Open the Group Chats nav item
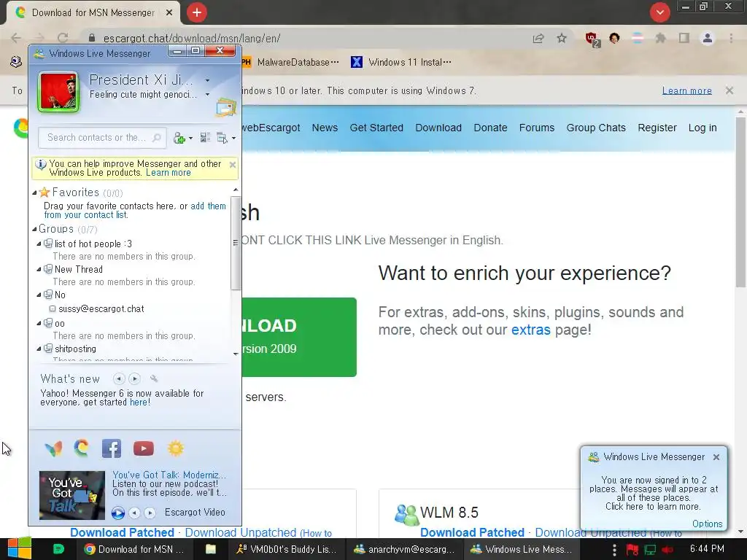The width and height of the screenshot is (747, 560). (596, 128)
